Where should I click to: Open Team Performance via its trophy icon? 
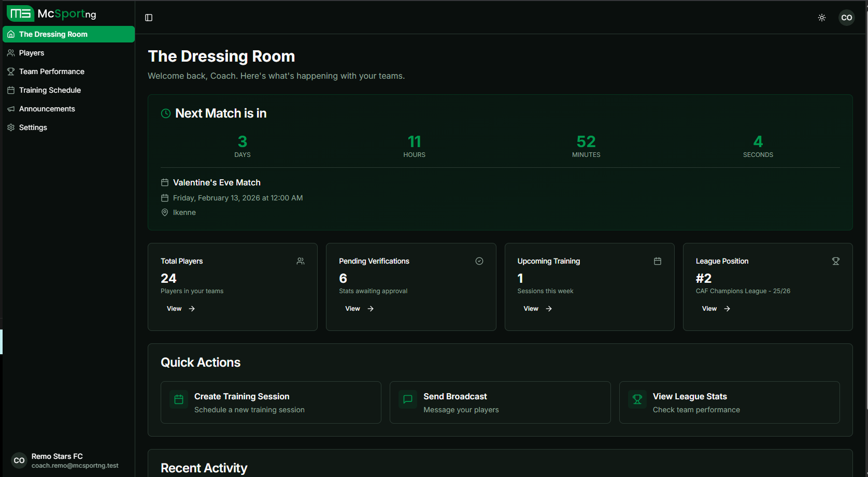(10, 71)
